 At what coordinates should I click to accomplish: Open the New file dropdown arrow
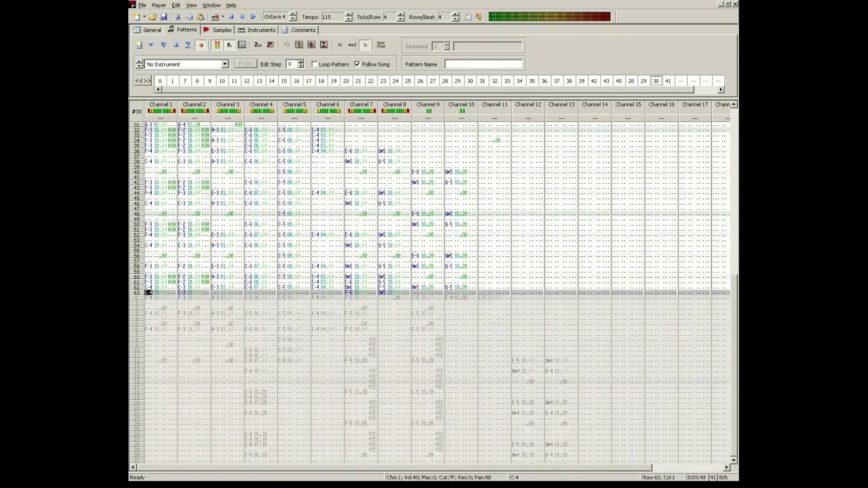pos(144,17)
